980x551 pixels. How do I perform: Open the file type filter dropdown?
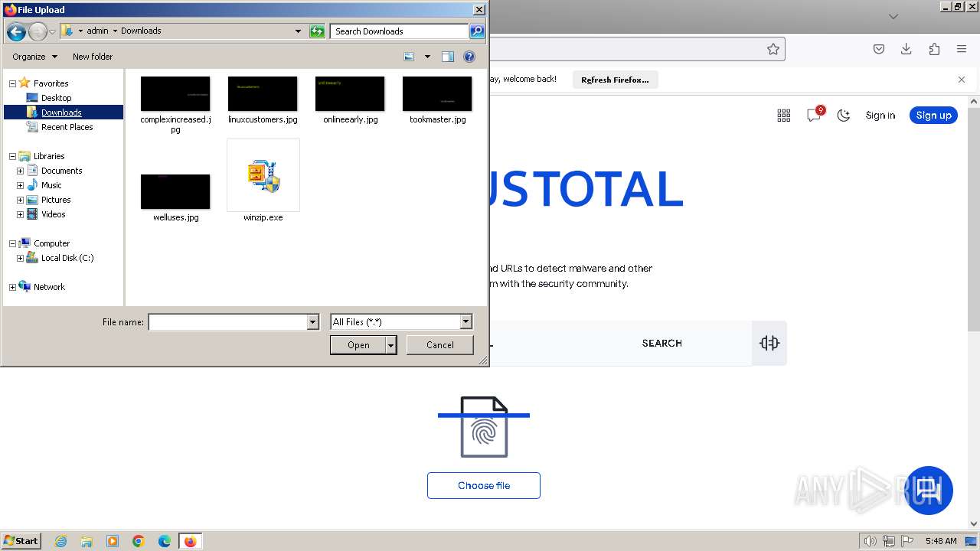(465, 322)
